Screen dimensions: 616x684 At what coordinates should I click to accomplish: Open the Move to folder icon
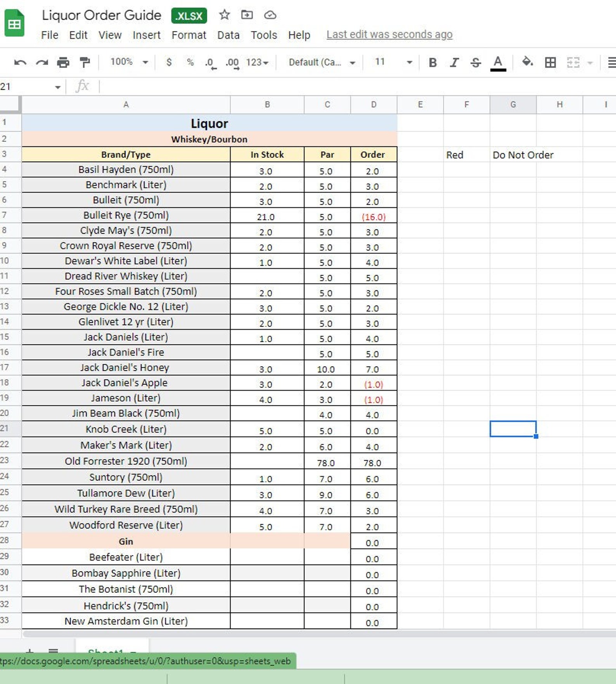[x=247, y=15]
